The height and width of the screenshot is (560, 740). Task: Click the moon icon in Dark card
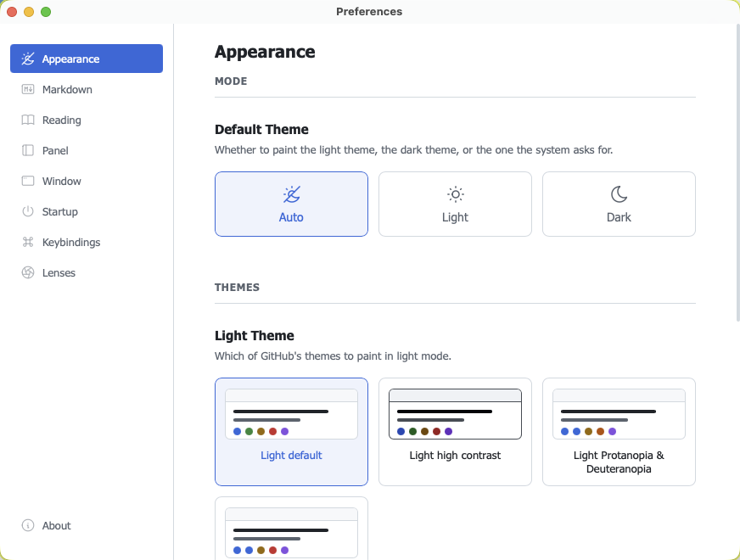[x=619, y=194]
